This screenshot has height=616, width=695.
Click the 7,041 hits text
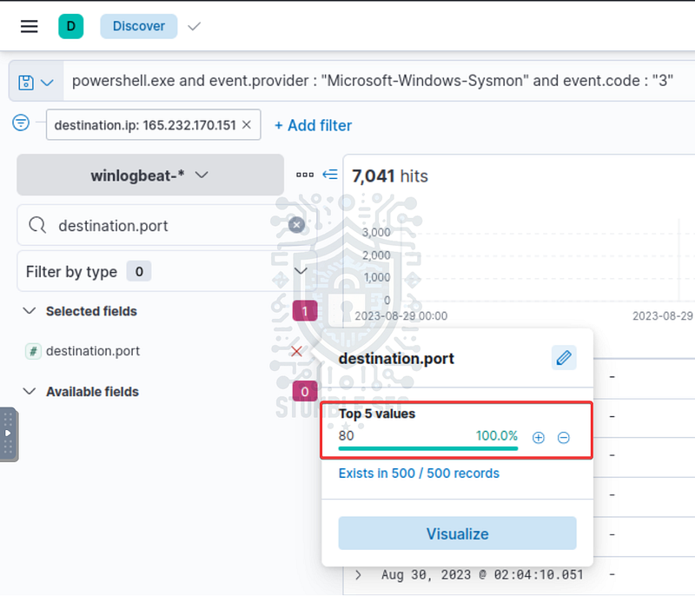(390, 176)
